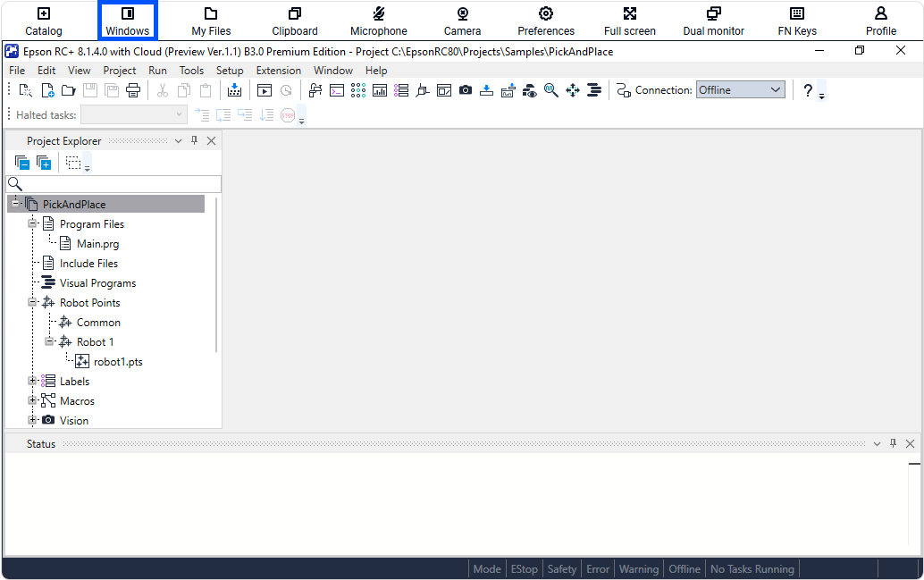This screenshot has width=924, height=580.
Task: Open the Run menu
Action: click(x=157, y=71)
